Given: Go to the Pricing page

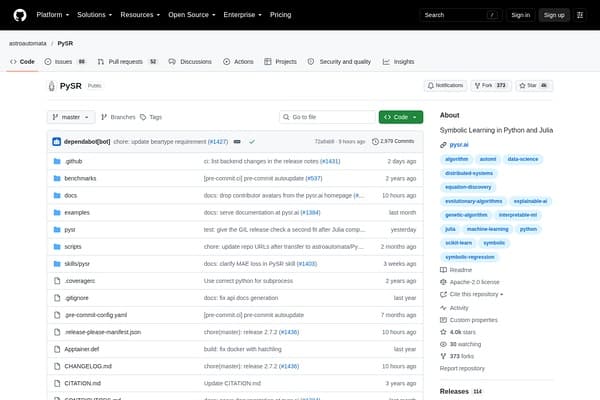Looking at the screenshot, I should click(280, 15).
